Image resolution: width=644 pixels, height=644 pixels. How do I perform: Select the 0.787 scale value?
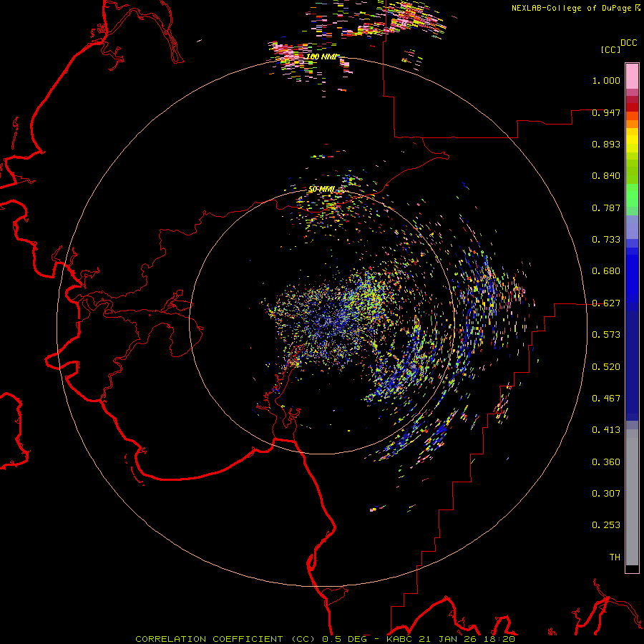(x=606, y=208)
